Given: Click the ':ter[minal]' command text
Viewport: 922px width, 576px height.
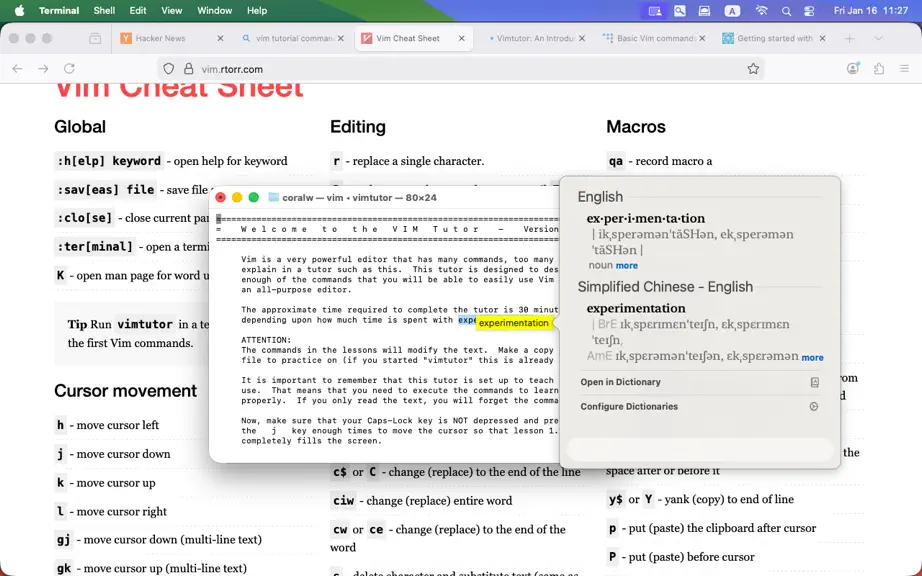Looking at the screenshot, I should [x=95, y=246].
